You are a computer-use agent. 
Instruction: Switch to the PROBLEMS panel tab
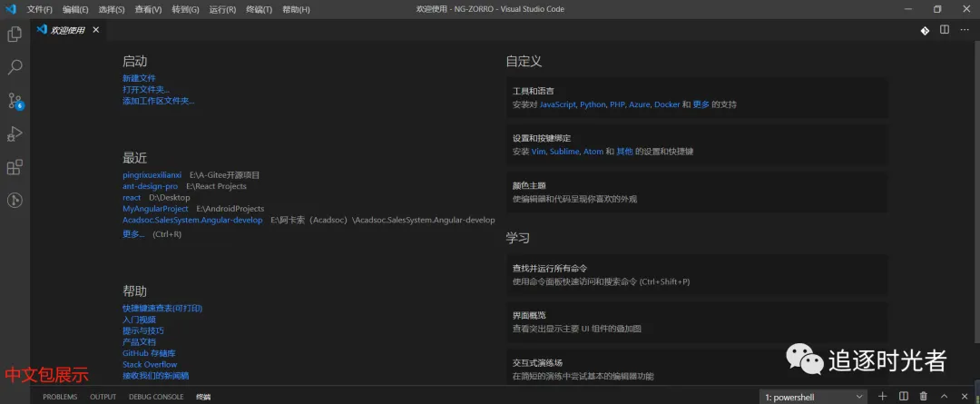click(x=60, y=397)
